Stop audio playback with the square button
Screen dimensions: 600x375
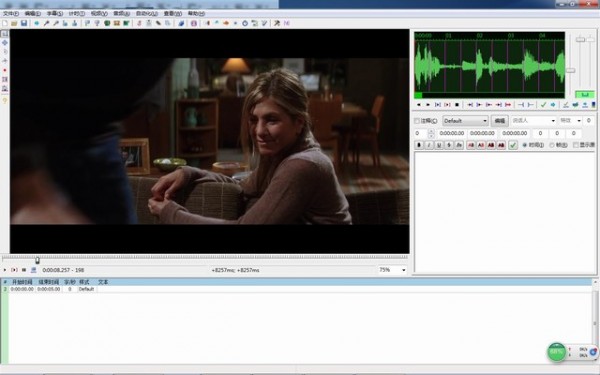(457, 104)
